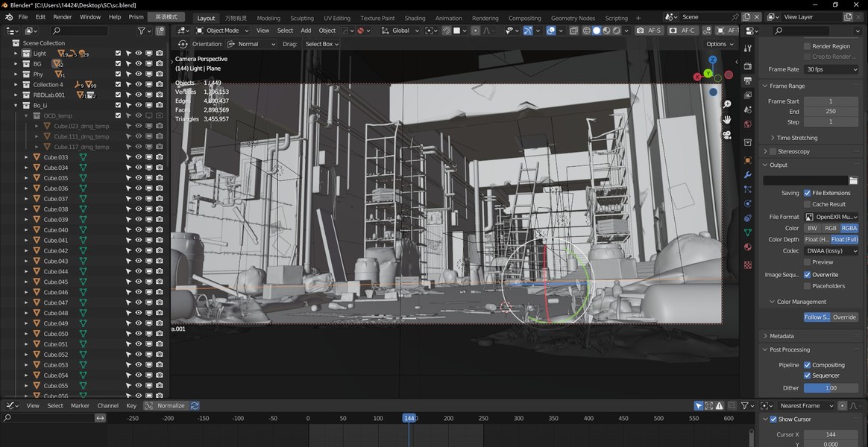The image size is (868, 447).
Task: Switch to the Sculpting workspace tab
Action: point(301,18)
